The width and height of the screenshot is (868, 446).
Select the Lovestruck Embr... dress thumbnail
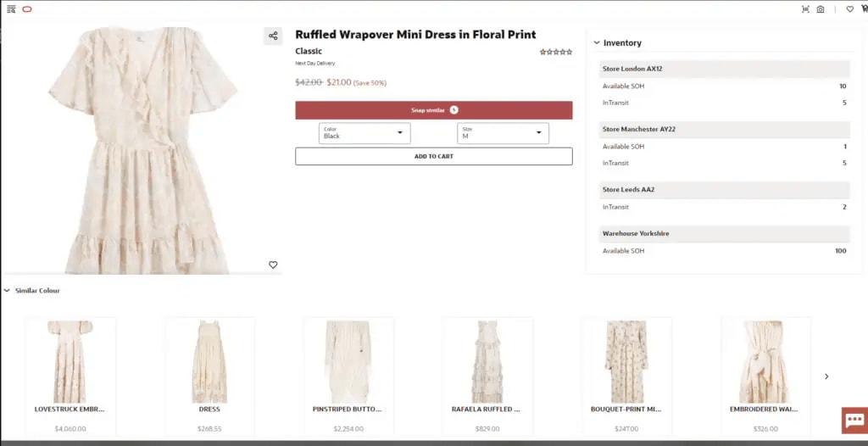(70, 361)
